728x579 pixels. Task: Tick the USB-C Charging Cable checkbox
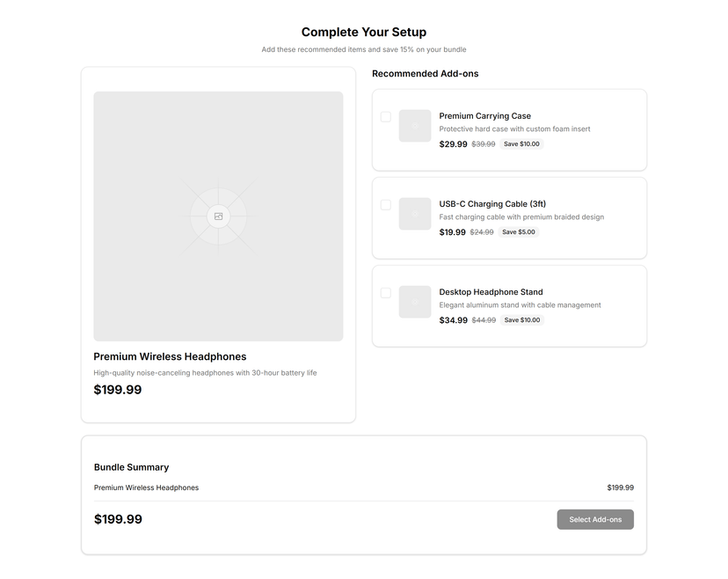pyautogui.click(x=386, y=204)
